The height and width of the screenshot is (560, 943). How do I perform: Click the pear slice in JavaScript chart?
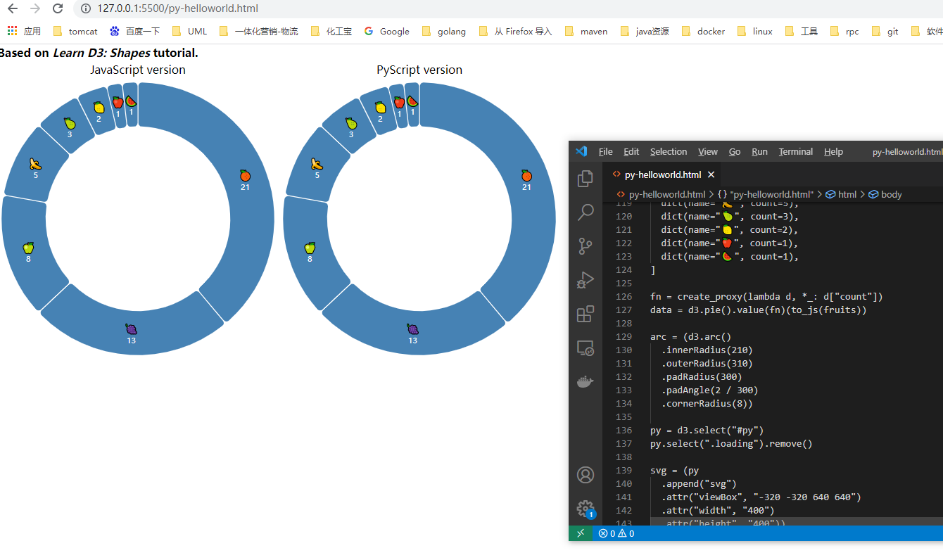tap(69, 127)
